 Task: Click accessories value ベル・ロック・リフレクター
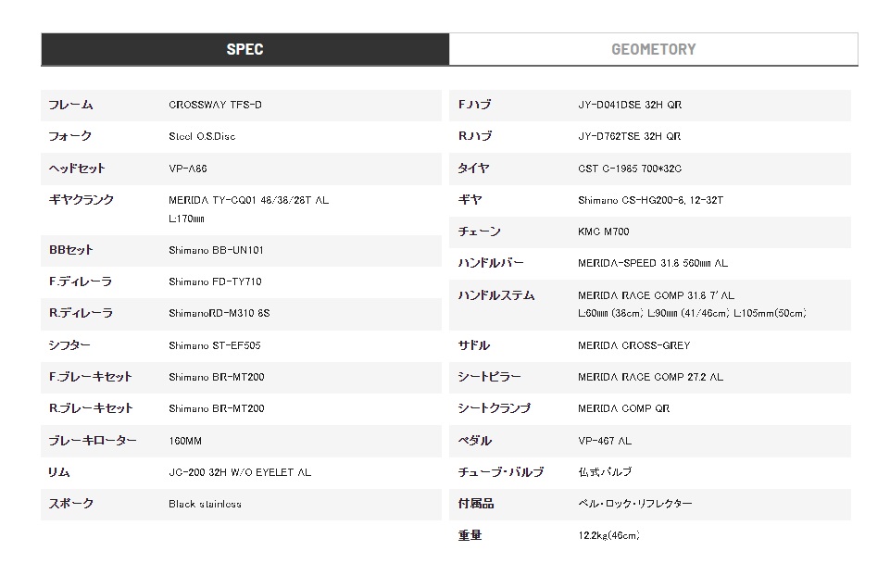pos(635,504)
